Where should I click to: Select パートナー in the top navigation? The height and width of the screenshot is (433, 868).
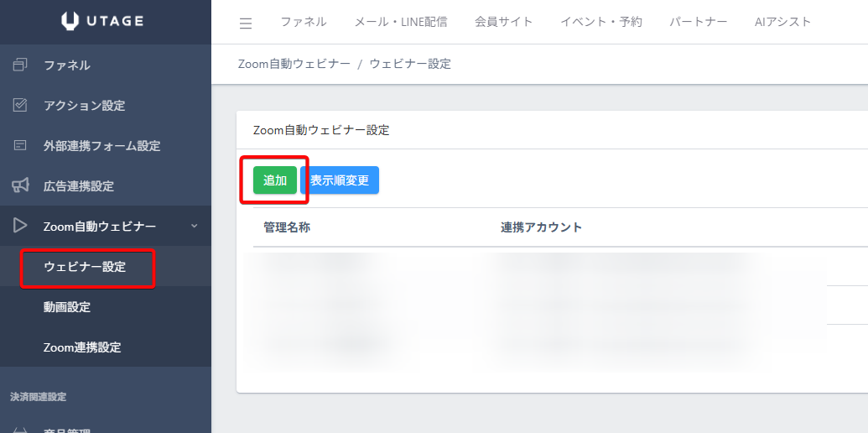pyautogui.click(x=699, y=22)
